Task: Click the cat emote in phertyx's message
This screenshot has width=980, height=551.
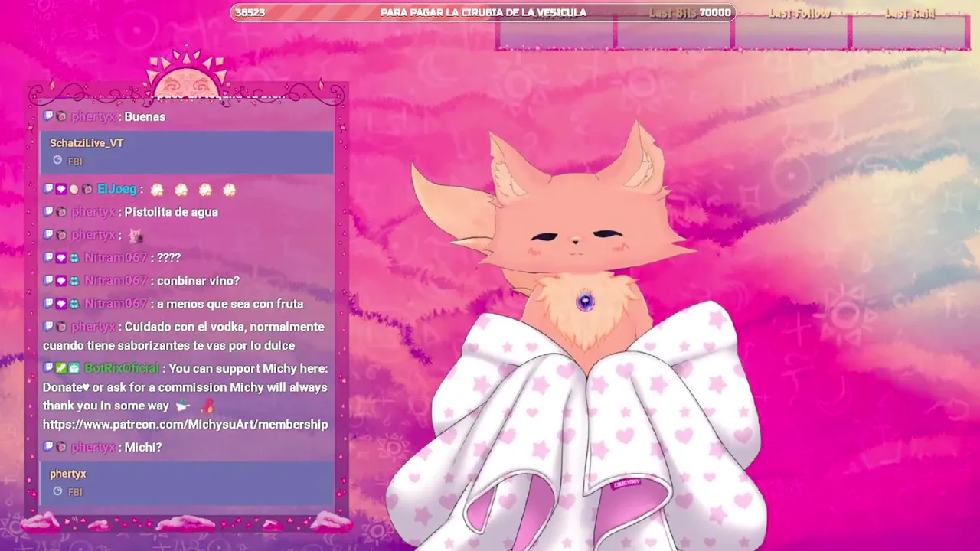Action: click(x=136, y=236)
